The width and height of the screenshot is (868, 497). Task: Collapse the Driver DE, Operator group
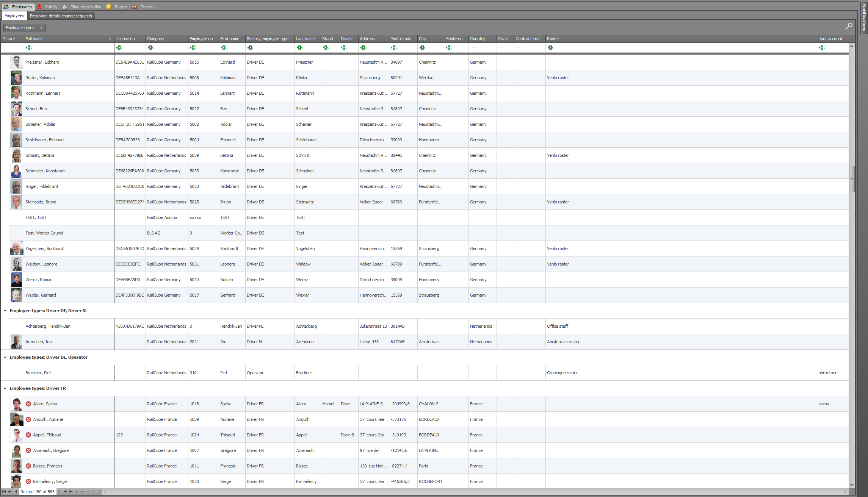5,357
